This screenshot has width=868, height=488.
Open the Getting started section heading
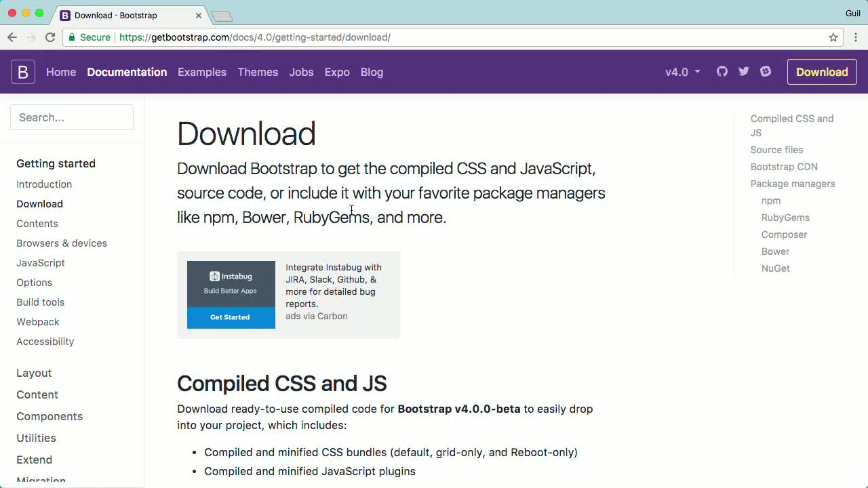(56, 163)
